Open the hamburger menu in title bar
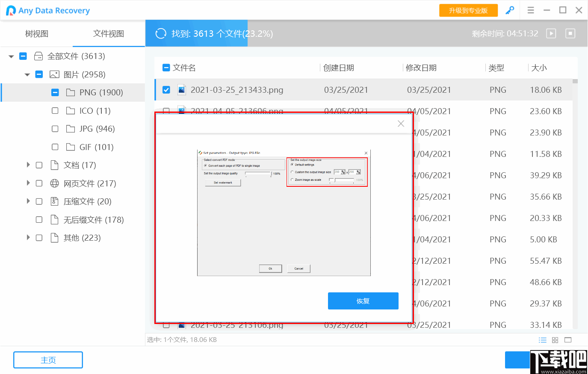588x374 pixels. (531, 10)
